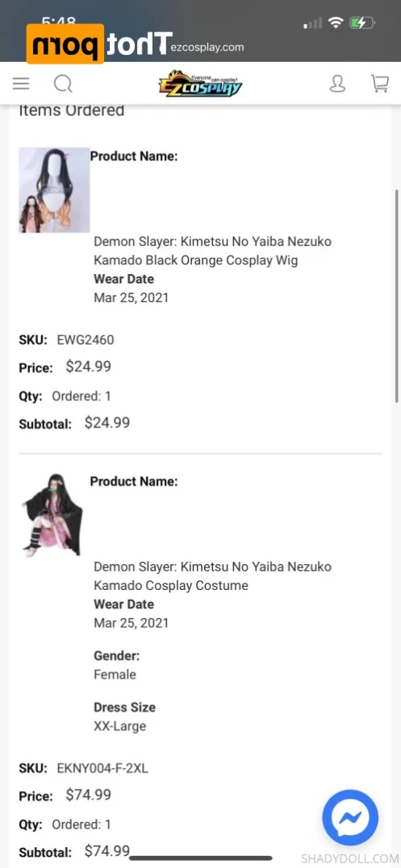Open the Nezuko wig product thumbnail

point(54,190)
